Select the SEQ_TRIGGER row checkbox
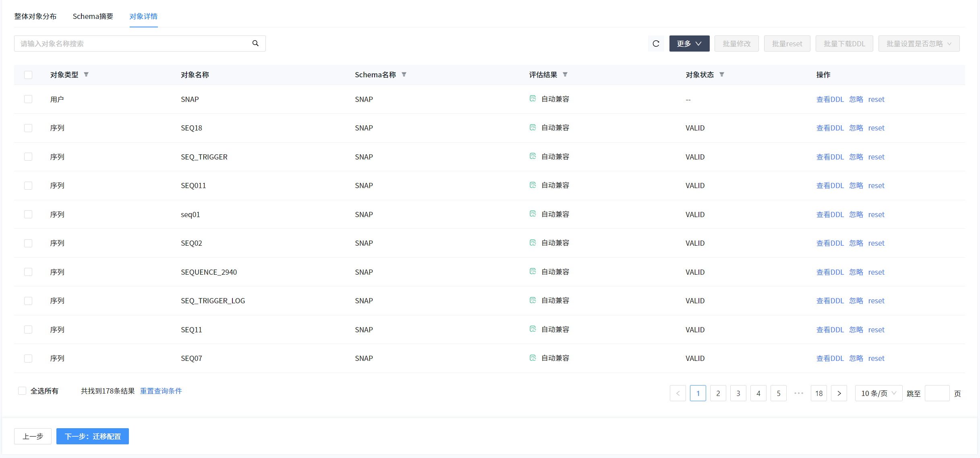This screenshot has width=980, height=458. tap(28, 157)
